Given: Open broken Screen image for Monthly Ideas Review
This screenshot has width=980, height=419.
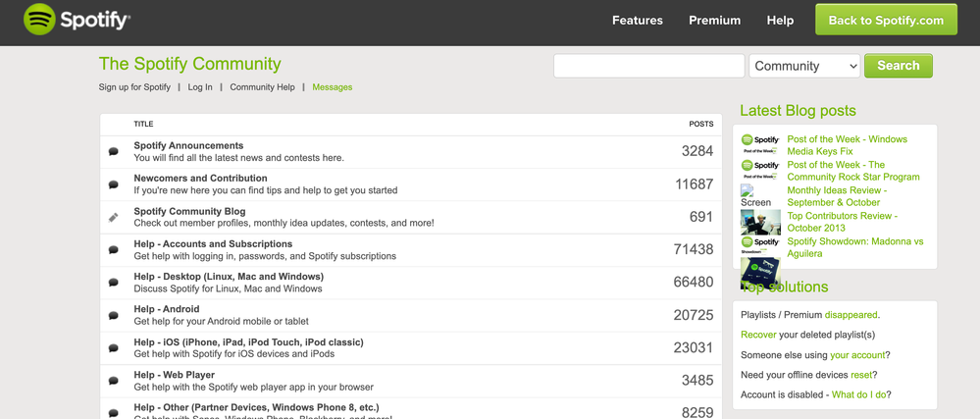Looking at the screenshot, I should tap(755, 195).
